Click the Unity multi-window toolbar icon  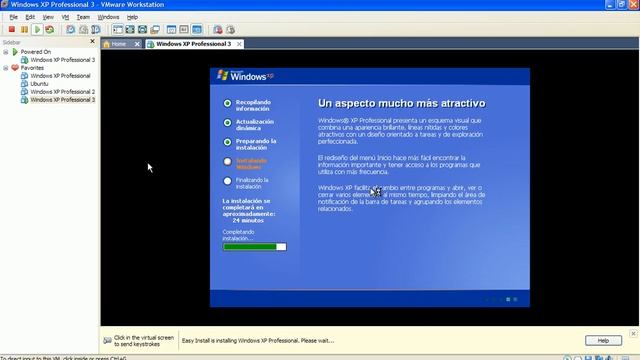[x=155, y=29]
